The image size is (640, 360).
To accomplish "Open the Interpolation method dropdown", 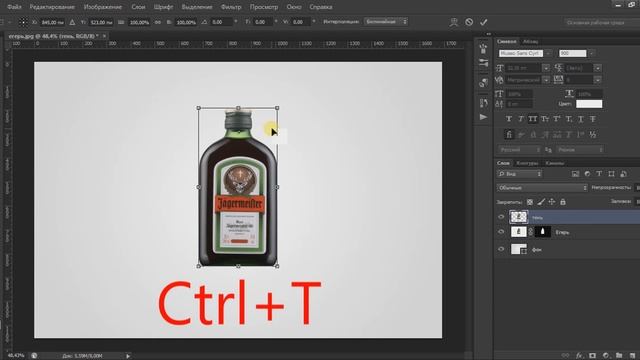I will 386,22.
